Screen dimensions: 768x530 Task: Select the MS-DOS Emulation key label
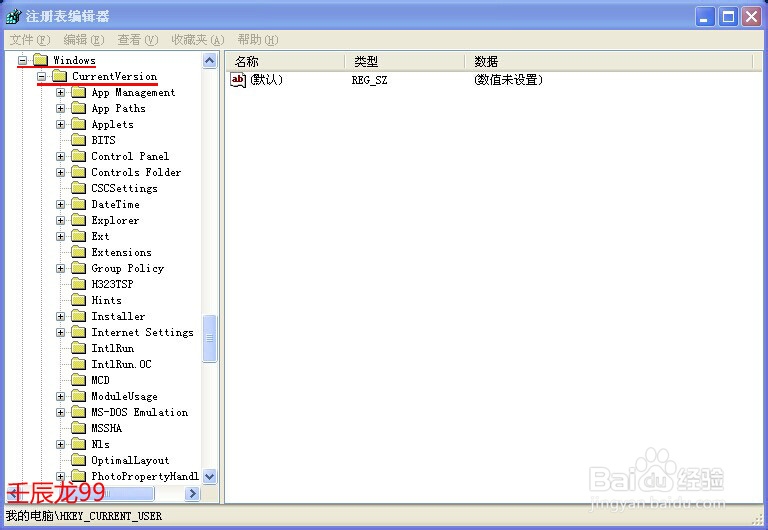pyautogui.click(x=140, y=412)
